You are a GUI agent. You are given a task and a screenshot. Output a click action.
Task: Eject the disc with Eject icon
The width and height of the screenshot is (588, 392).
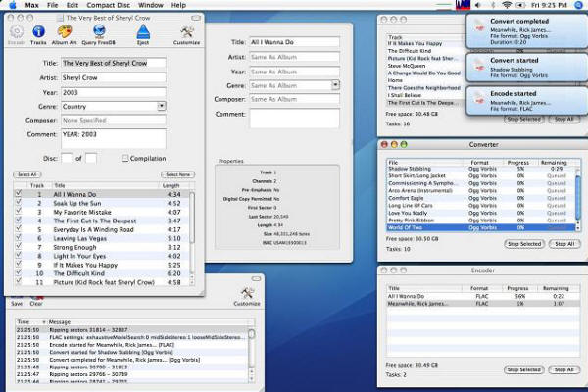pos(143,32)
